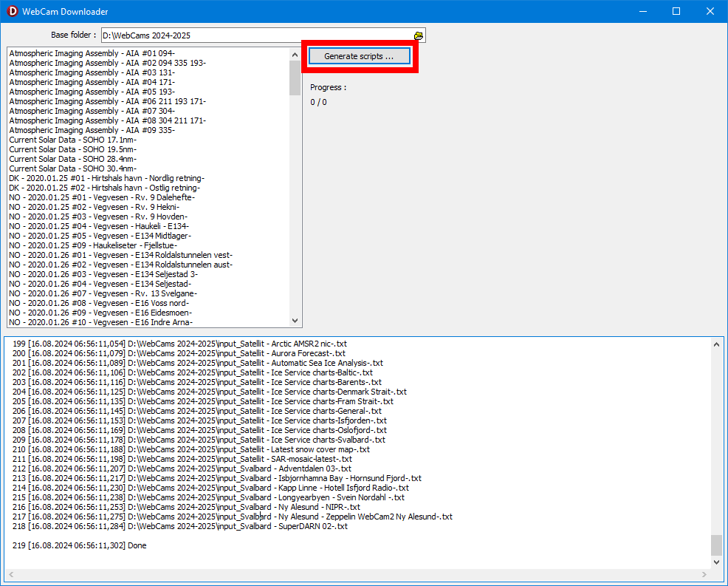Select Atmospheric Imaging Assembly AIA #01 094
The image size is (728, 586).
[92, 54]
